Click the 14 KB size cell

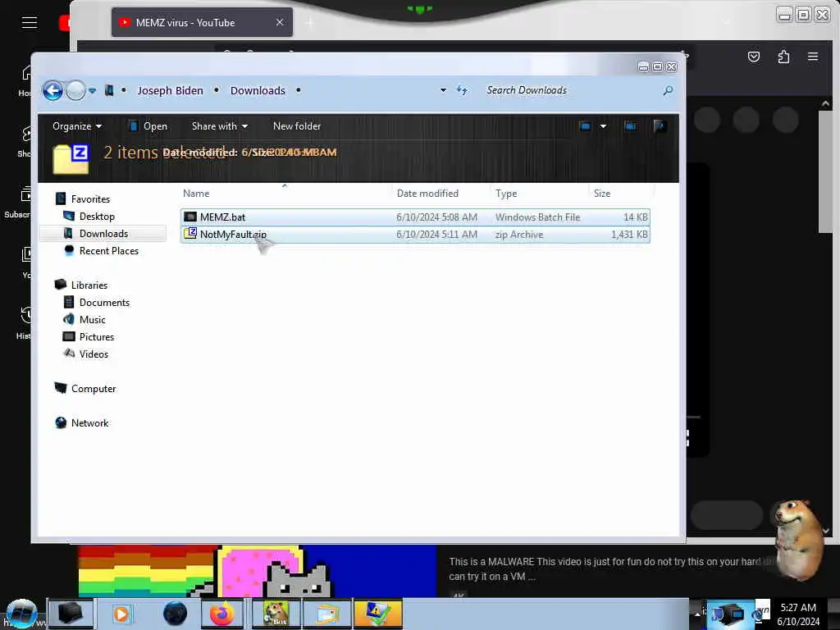coord(636,217)
